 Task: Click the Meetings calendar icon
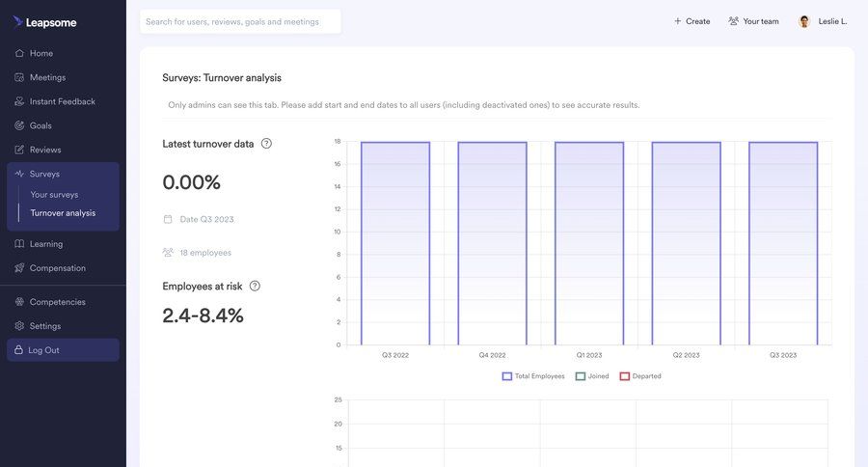[x=19, y=77]
